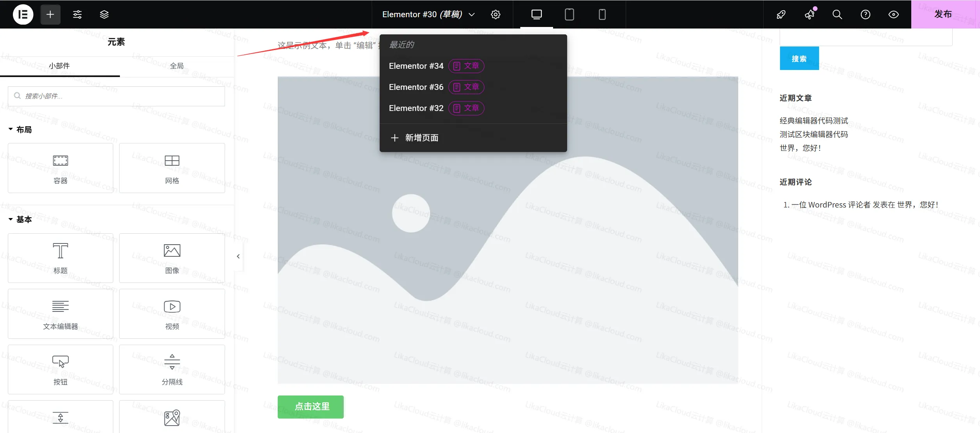Select Elementor #34 from recent list

[x=416, y=66]
